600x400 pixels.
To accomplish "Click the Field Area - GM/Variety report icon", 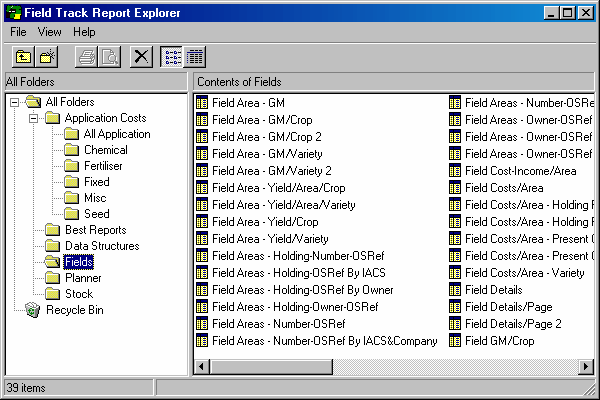I will [202, 153].
